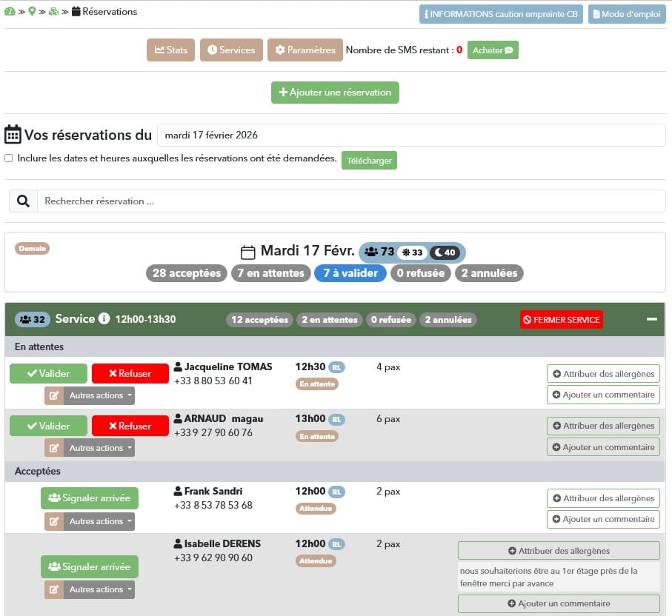
Task: Validate Jacqueline TOMAS reservation
Action: (x=48, y=374)
